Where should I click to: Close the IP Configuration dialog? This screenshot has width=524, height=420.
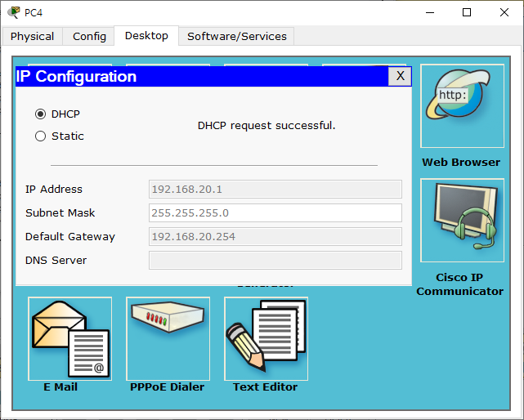[400, 76]
